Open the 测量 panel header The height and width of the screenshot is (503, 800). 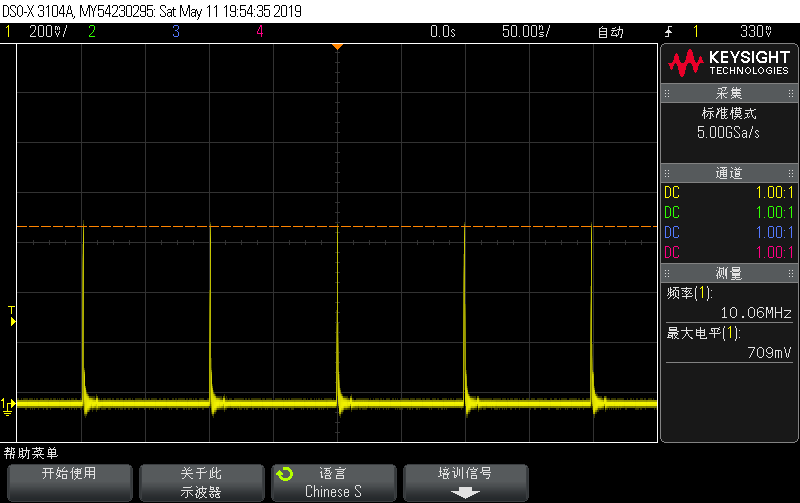tap(729, 273)
